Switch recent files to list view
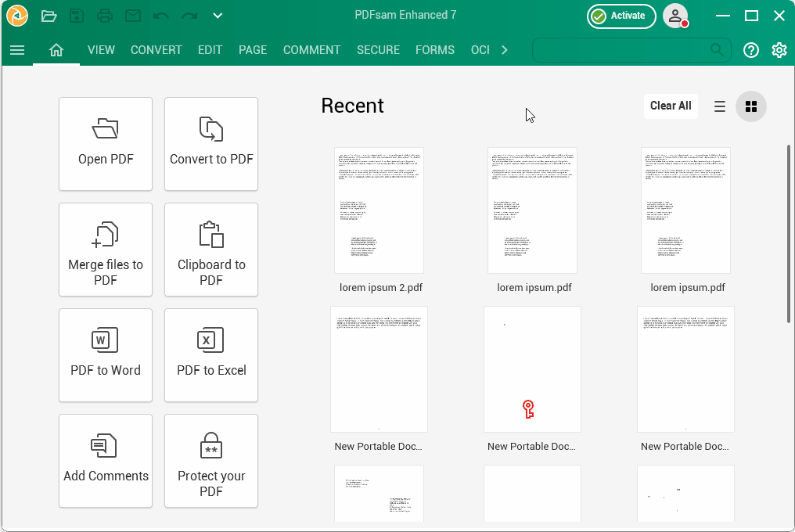The width and height of the screenshot is (795, 532). [719, 106]
